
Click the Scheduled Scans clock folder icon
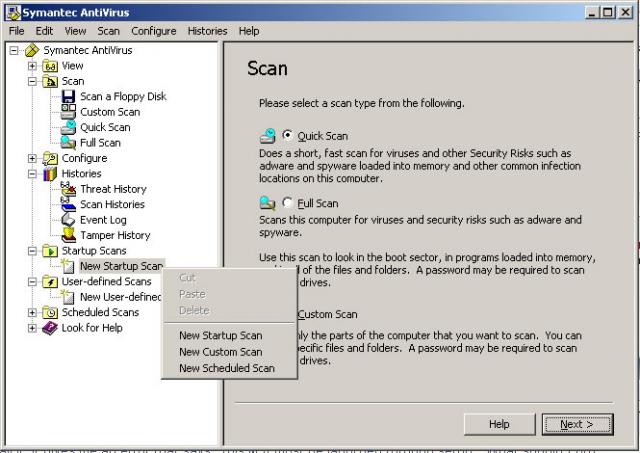(50, 313)
